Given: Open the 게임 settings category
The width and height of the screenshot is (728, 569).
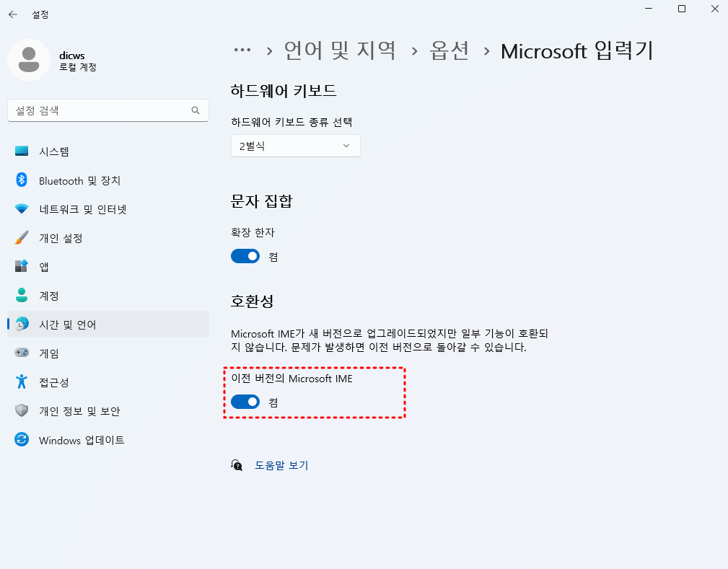Looking at the screenshot, I should coord(108,353).
